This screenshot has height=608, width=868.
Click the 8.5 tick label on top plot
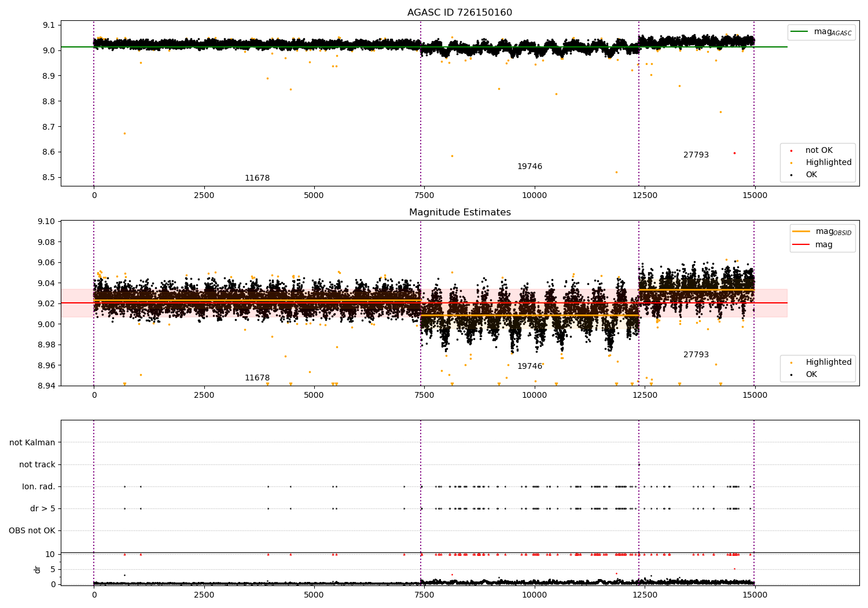(x=49, y=178)
